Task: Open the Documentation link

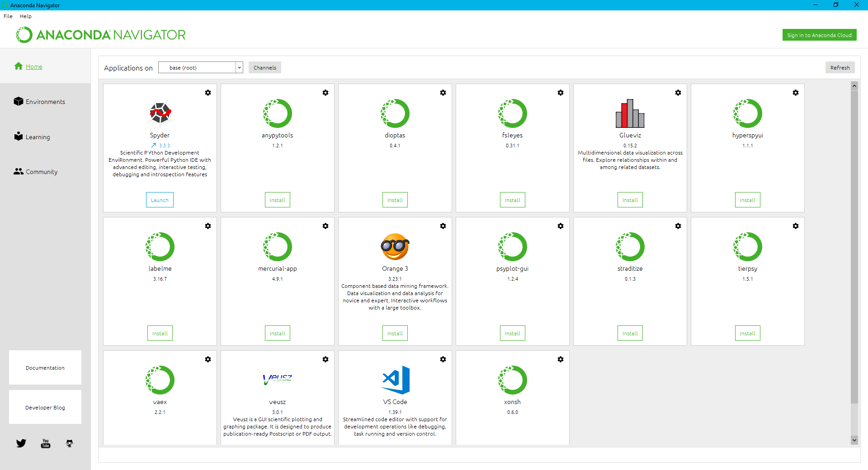Action: click(x=45, y=367)
